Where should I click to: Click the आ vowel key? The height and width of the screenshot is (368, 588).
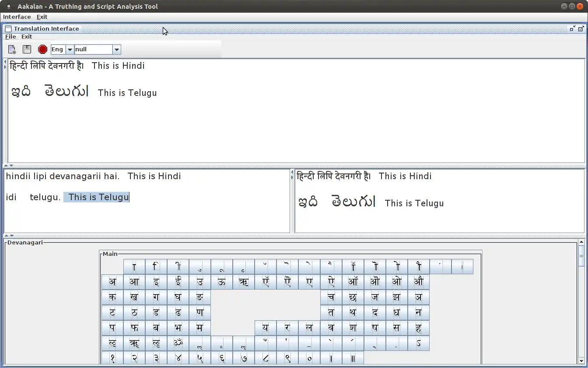pyautogui.click(x=134, y=282)
